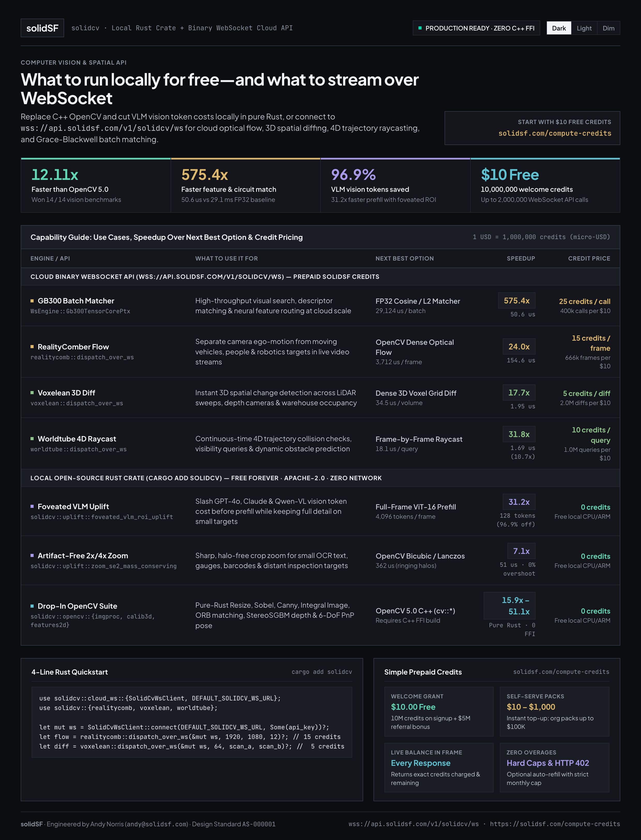Switch to the Dim theme
Image resolution: width=641 pixels, height=840 pixels.
608,28
